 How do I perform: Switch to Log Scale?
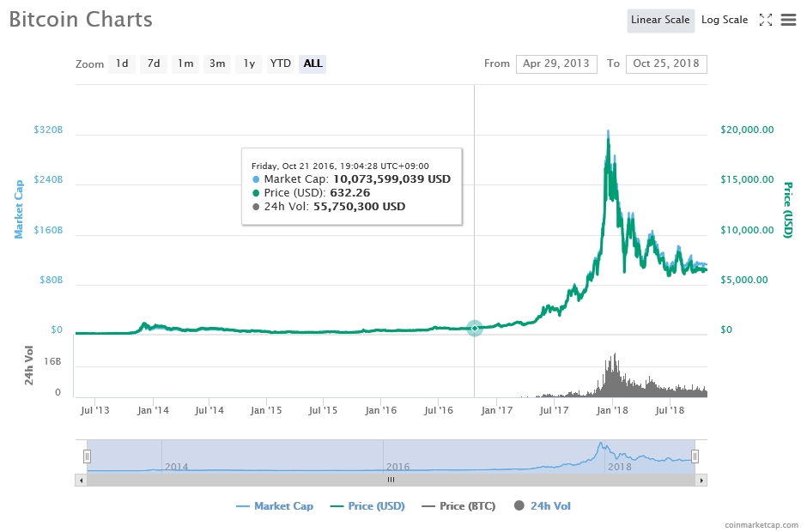pos(724,21)
